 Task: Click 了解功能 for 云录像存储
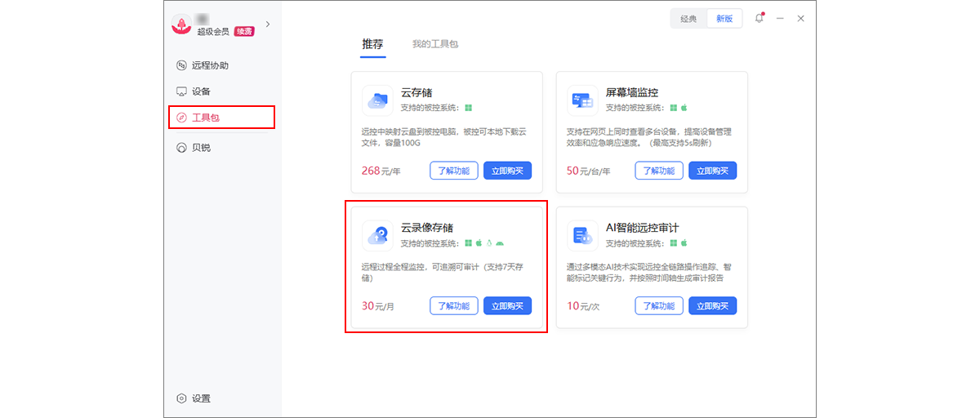454,306
